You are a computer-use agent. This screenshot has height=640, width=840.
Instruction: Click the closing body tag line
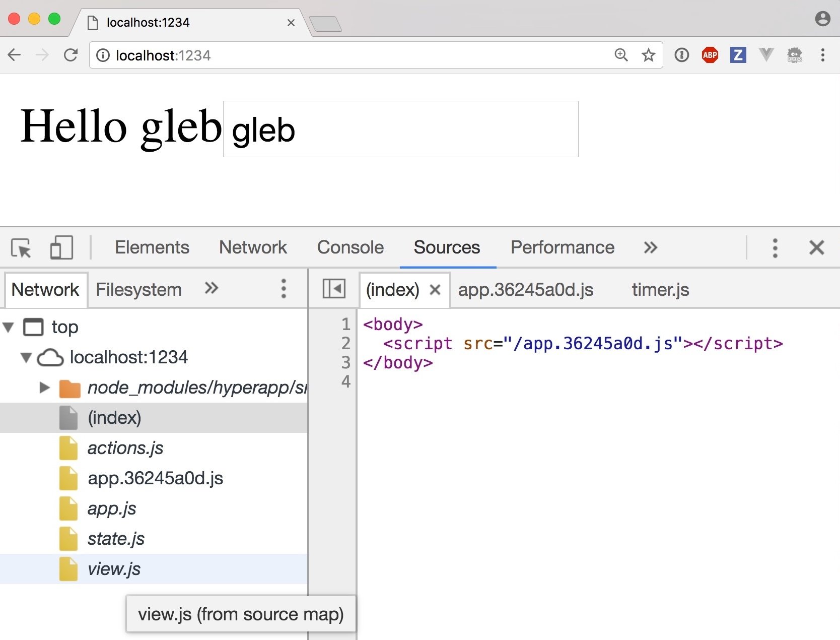[398, 363]
